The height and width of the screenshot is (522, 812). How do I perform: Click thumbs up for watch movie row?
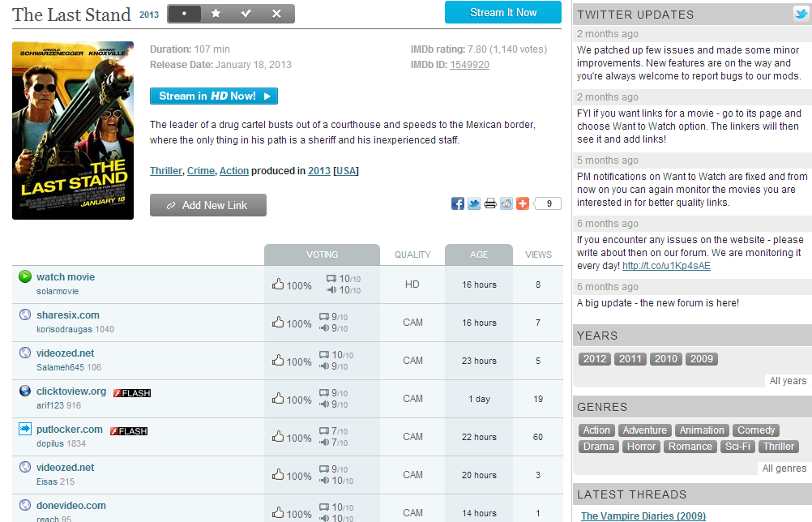click(278, 284)
